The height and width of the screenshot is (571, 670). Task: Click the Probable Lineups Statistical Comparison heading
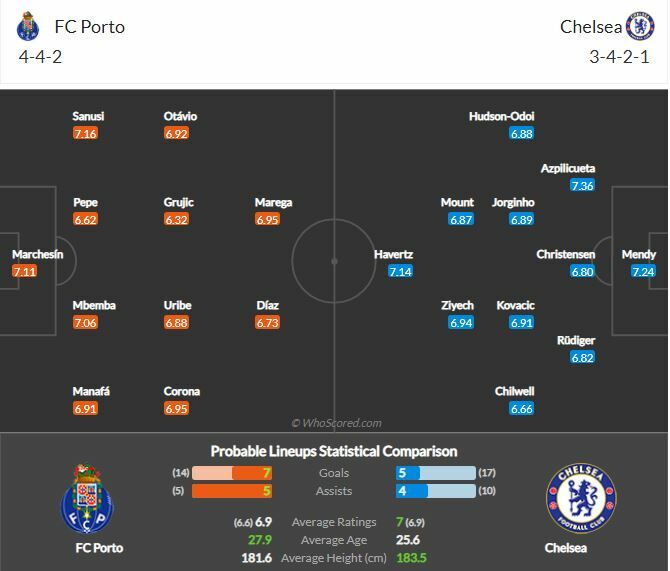(334, 451)
